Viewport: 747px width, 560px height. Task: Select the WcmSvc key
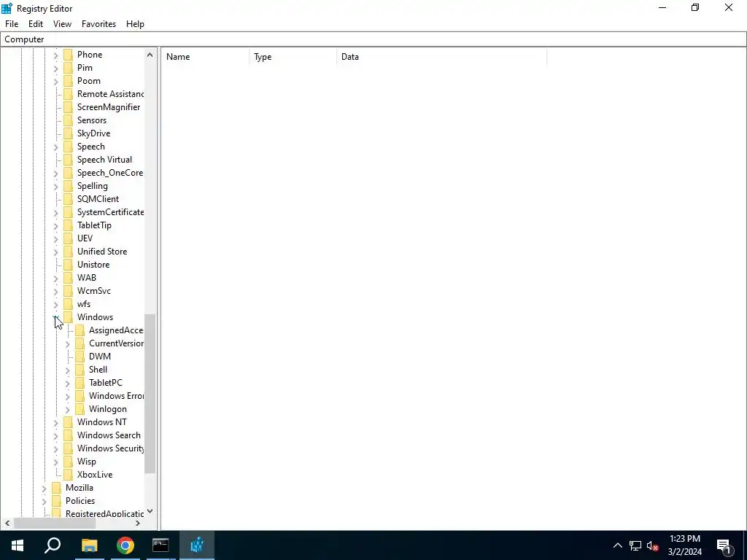pos(94,291)
